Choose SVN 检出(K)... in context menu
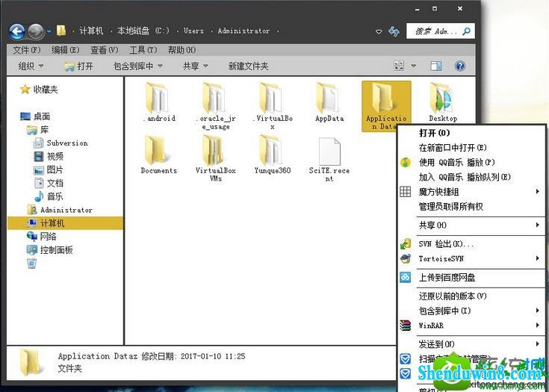The width and height of the screenshot is (549, 392). pyautogui.click(x=471, y=244)
